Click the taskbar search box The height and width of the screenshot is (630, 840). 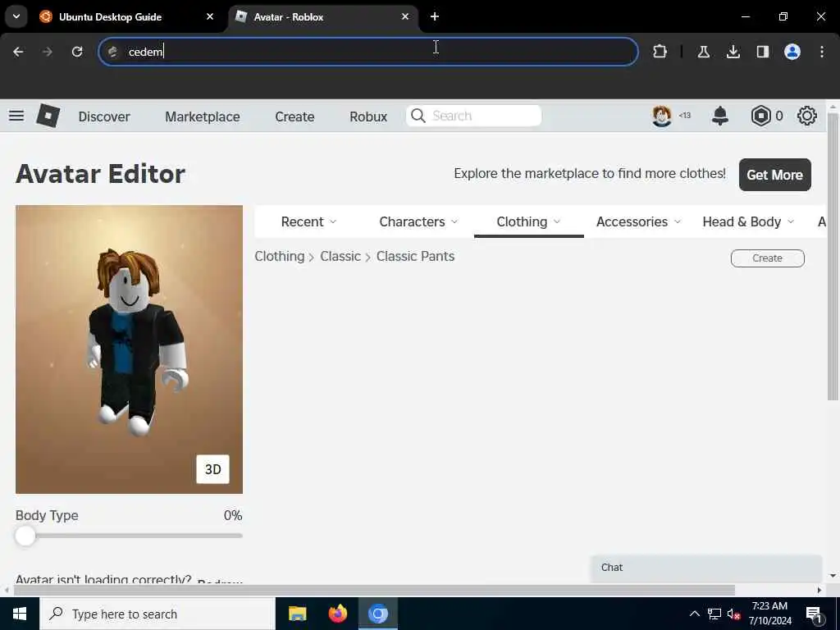[x=157, y=614]
